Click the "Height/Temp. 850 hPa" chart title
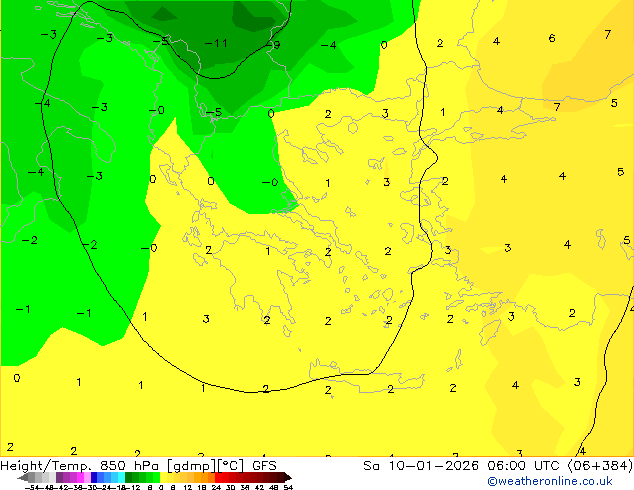Screen dimensions: 634x490 tap(80, 466)
